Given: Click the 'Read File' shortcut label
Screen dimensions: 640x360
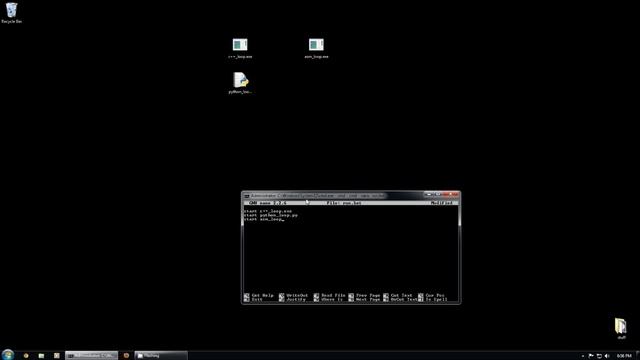Looking at the screenshot, I should [x=333, y=295].
